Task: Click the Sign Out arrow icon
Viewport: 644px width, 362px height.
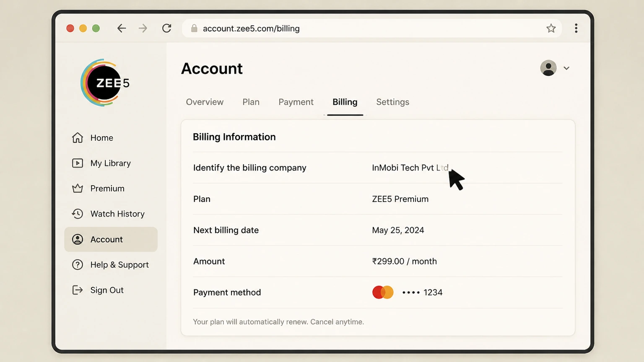Action: pos(78,290)
